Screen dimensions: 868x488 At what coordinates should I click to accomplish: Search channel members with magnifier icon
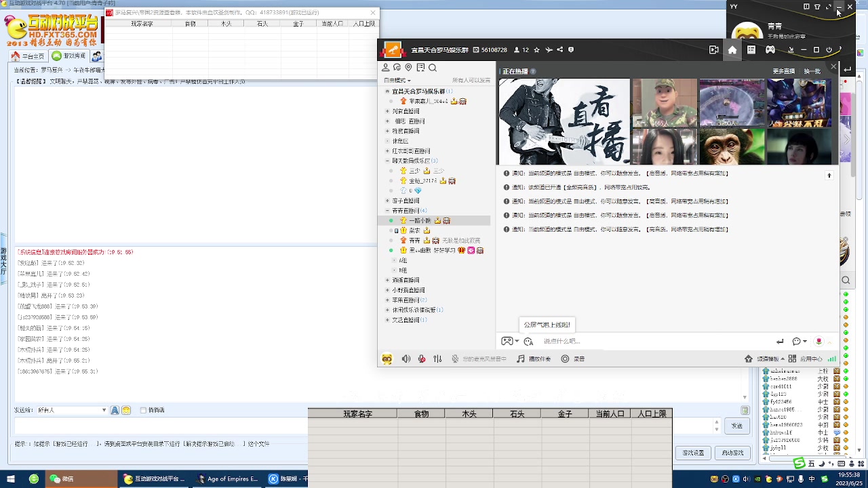[433, 68]
